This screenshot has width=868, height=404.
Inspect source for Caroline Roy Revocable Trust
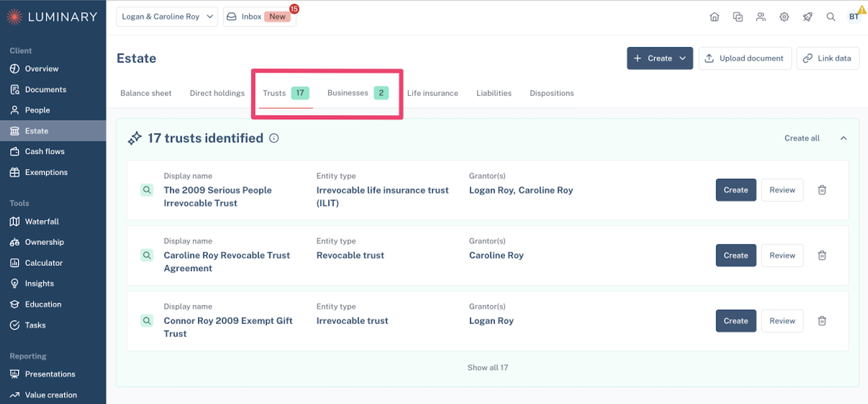point(147,255)
